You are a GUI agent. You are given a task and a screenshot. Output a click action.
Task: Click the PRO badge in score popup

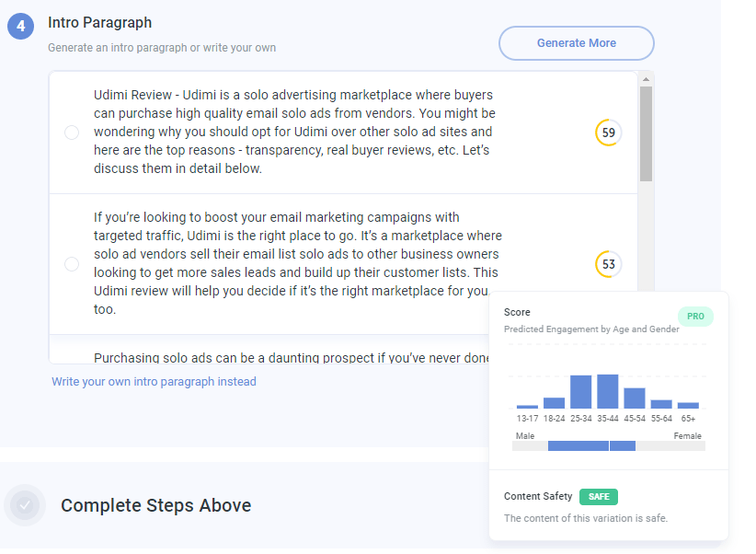pyautogui.click(x=695, y=317)
